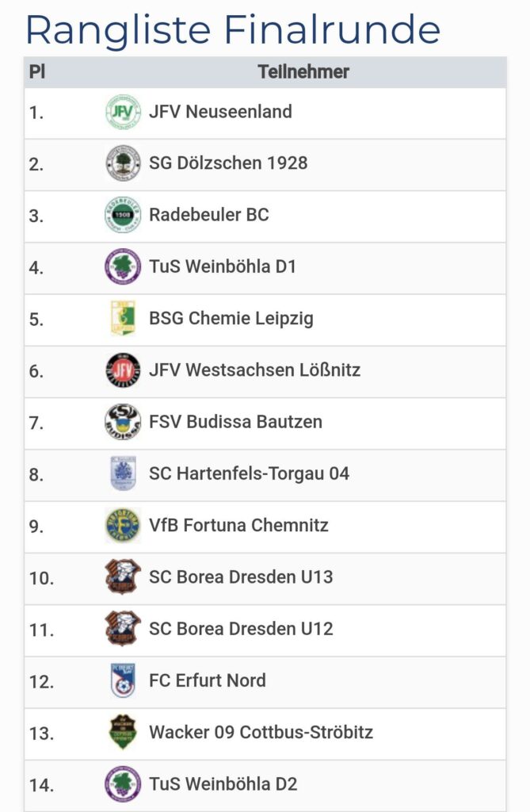Open the JFV Neuseenland team name
The width and height of the screenshot is (530, 812).
[x=220, y=112]
